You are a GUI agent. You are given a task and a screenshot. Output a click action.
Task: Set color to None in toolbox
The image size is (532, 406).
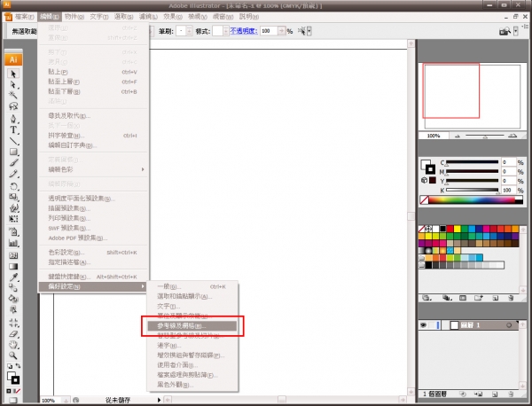click(18, 391)
